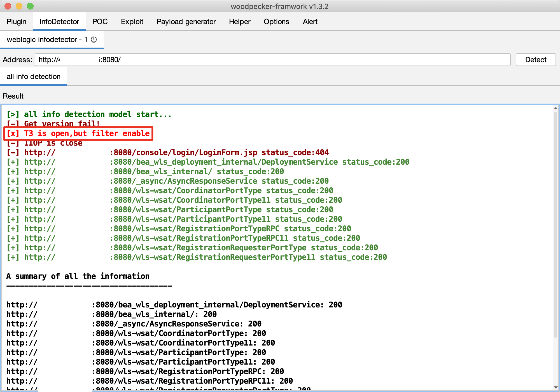Select the weblogic infodetector - 1 panel
Viewport: 560px width, 392px height.
coord(51,39)
